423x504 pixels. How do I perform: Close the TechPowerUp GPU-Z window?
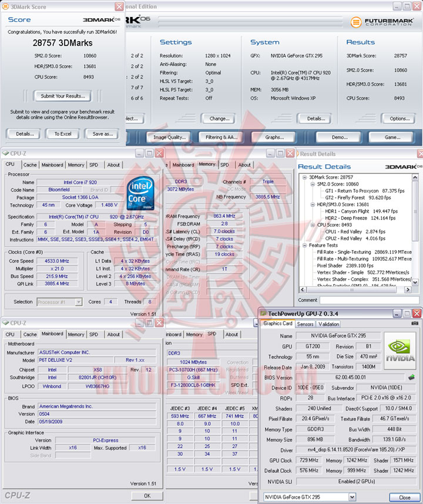click(417, 314)
